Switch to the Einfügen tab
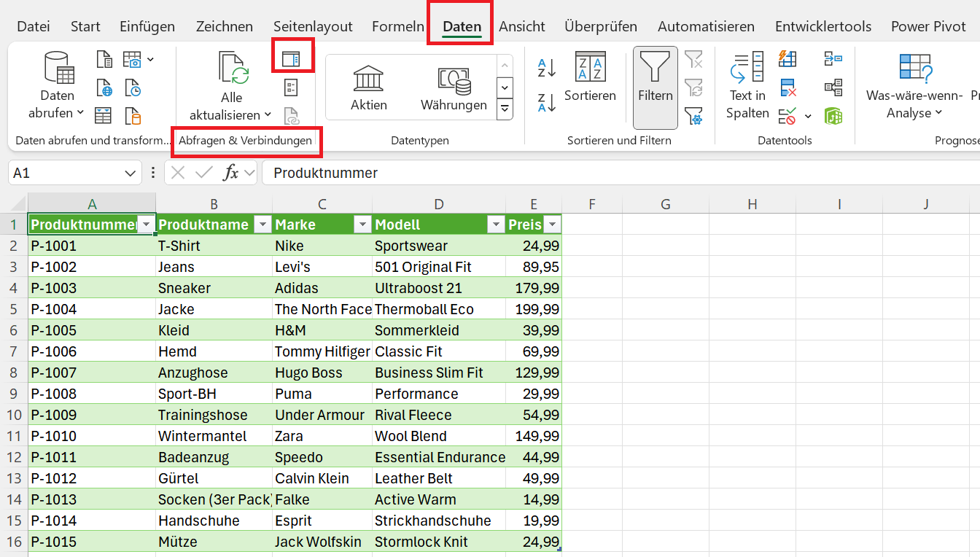This screenshot has width=980, height=557. pyautogui.click(x=147, y=26)
